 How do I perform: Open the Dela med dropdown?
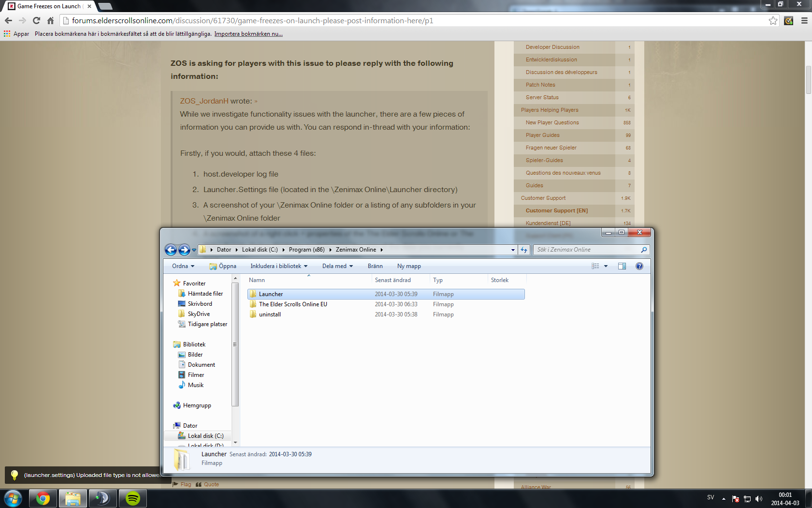coord(337,266)
